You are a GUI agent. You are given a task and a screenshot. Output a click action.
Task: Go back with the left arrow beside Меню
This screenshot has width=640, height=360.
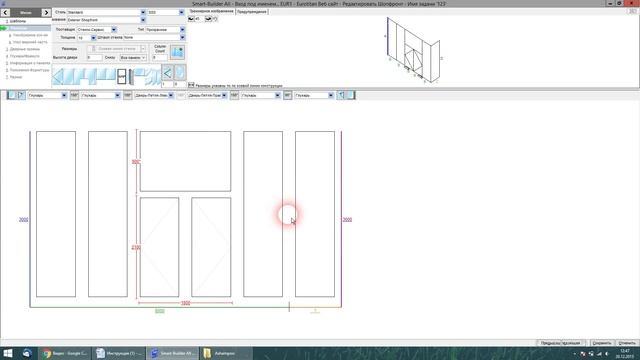[x=5, y=12]
